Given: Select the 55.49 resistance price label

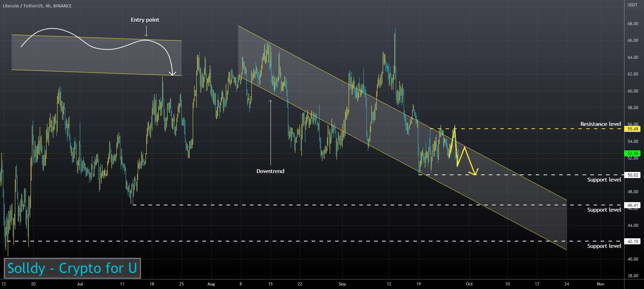Looking at the screenshot, I should [x=633, y=129].
